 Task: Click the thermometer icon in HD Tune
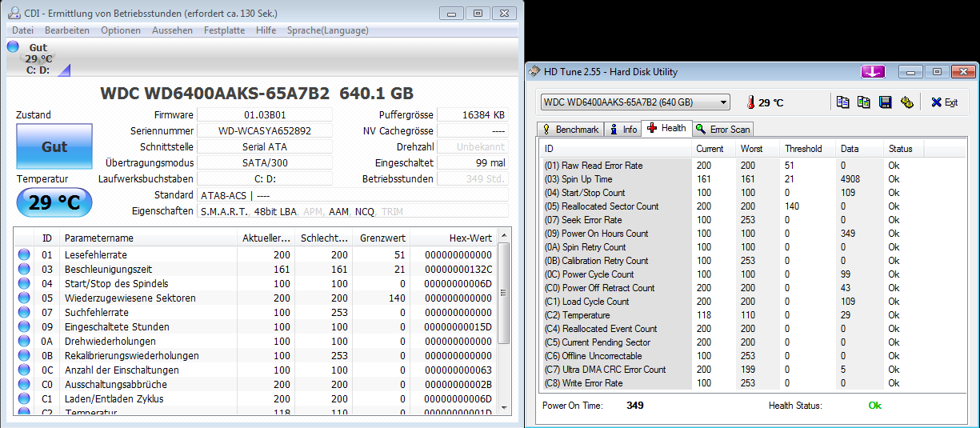(x=750, y=102)
